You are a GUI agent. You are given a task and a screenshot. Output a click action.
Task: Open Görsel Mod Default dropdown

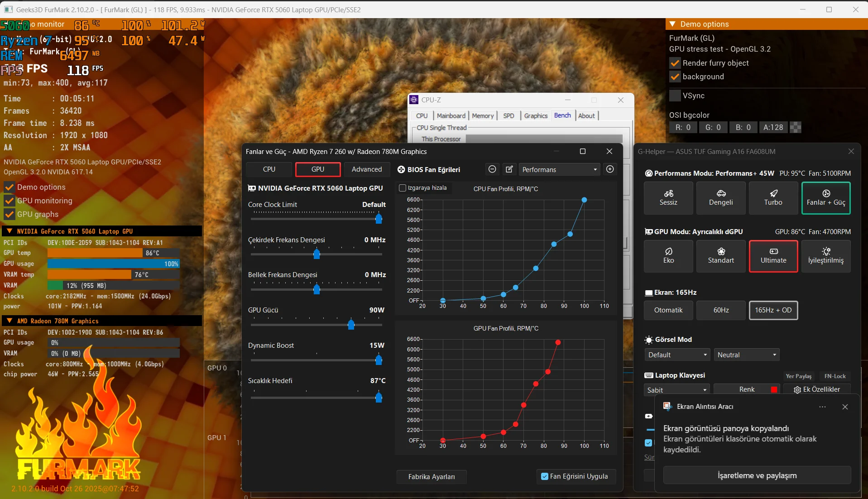click(677, 355)
